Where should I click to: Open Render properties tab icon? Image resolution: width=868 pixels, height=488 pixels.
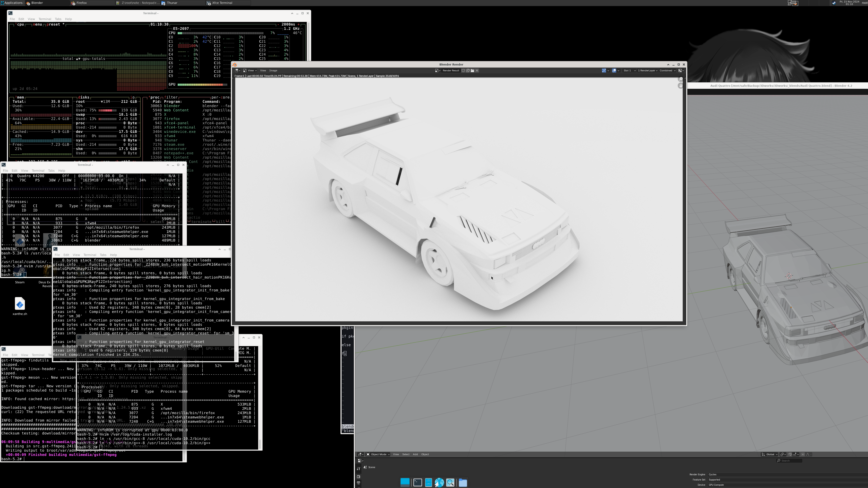pyautogui.click(x=358, y=476)
